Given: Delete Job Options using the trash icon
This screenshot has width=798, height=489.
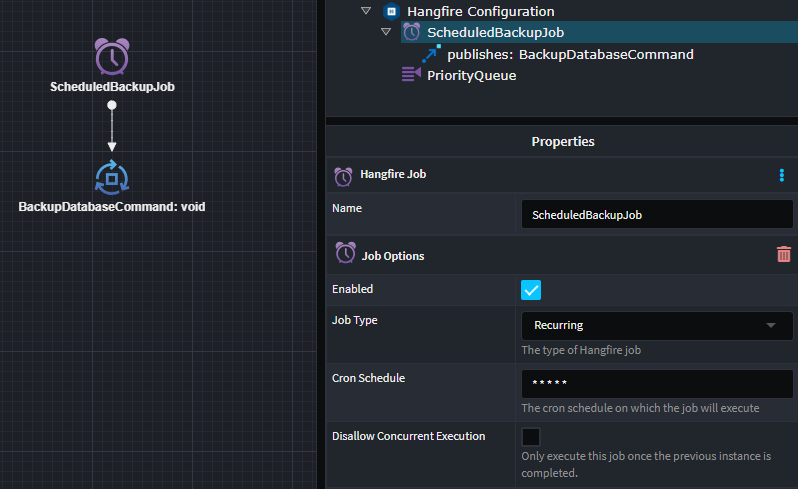Looking at the screenshot, I should coord(783,255).
